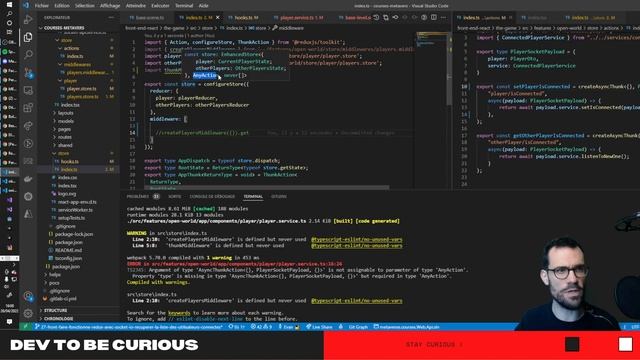Click the keywords link in terminal
This screenshot has width=640, height=360.
179,313
